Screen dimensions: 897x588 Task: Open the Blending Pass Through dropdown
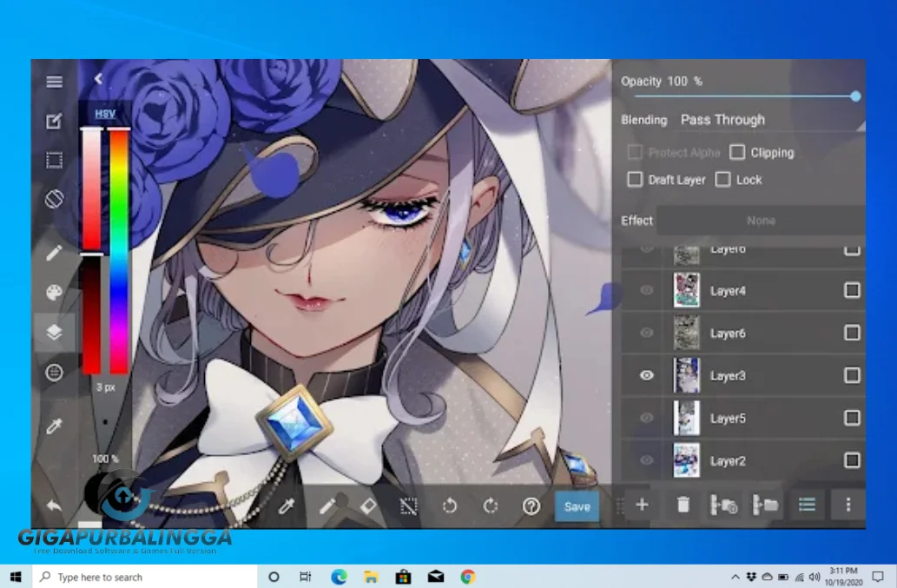click(x=772, y=120)
